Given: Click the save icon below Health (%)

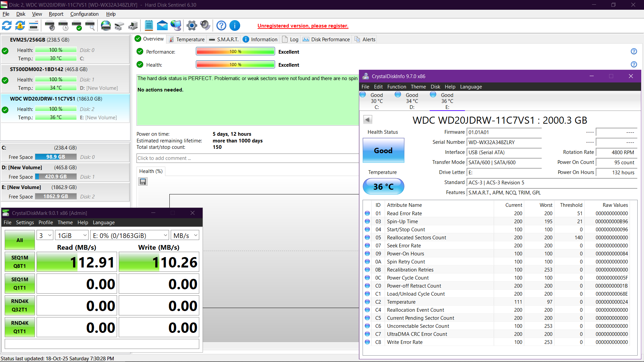Looking at the screenshot, I should 143,182.
